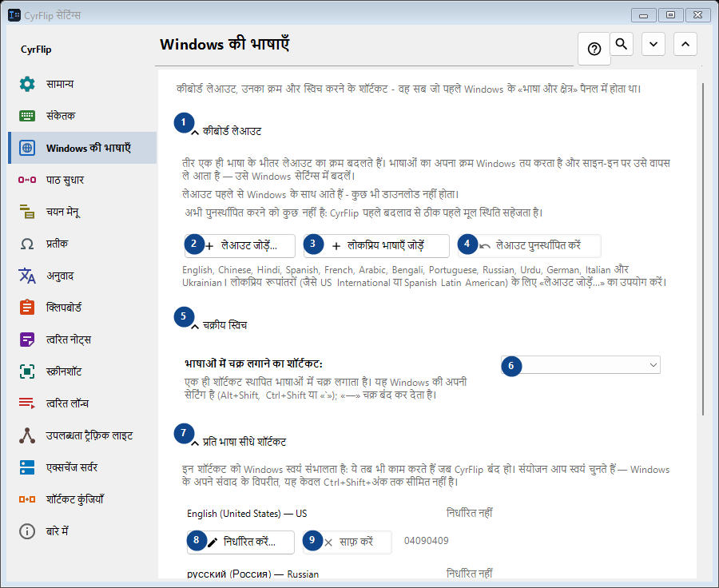This screenshot has height=588, width=719.
Task: Open चयन मेनू settings page
Action: click(x=82, y=212)
